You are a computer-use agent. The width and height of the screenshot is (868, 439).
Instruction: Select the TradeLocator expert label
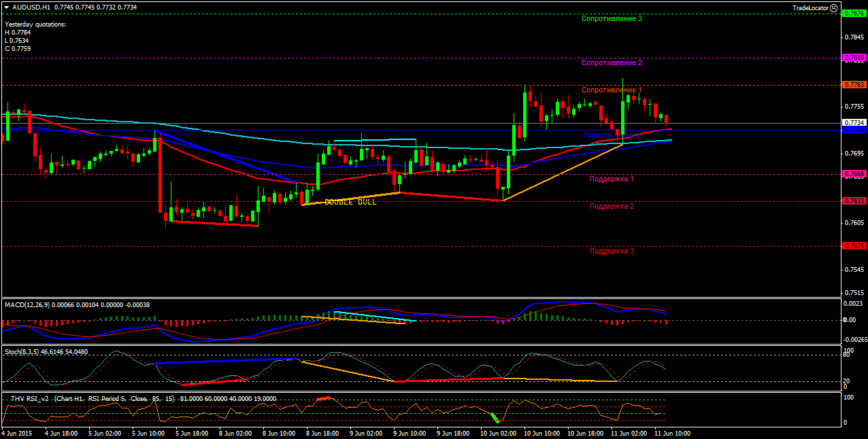[811, 7]
